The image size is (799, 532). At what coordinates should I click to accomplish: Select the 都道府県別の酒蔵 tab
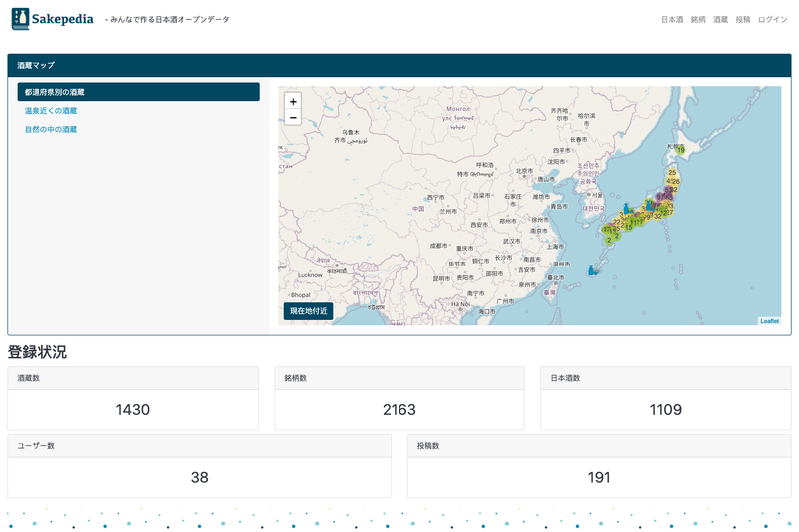click(x=138, y=92)
